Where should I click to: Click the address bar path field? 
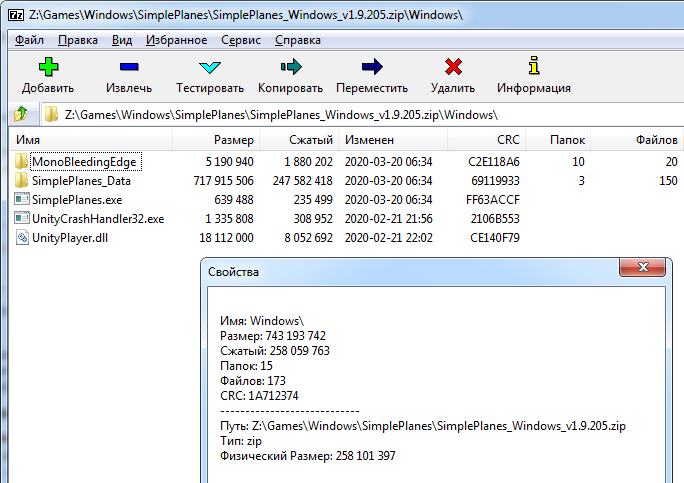click(362, 115)
